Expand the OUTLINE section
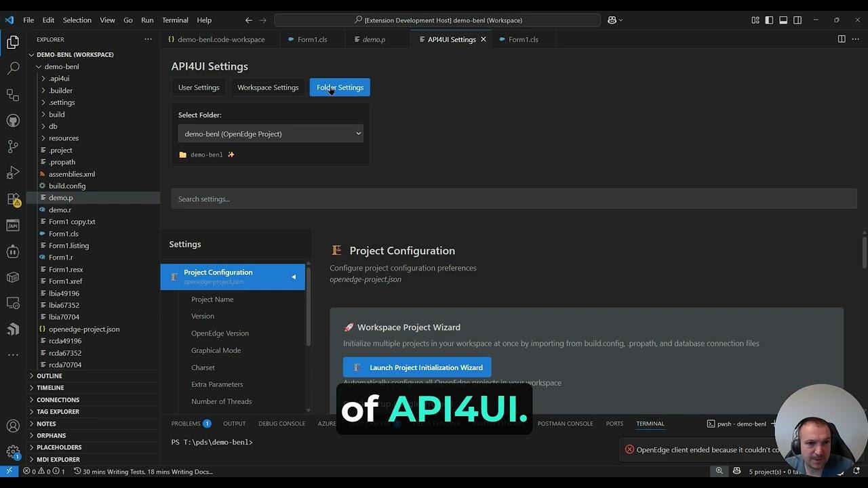 click(49, 375)
